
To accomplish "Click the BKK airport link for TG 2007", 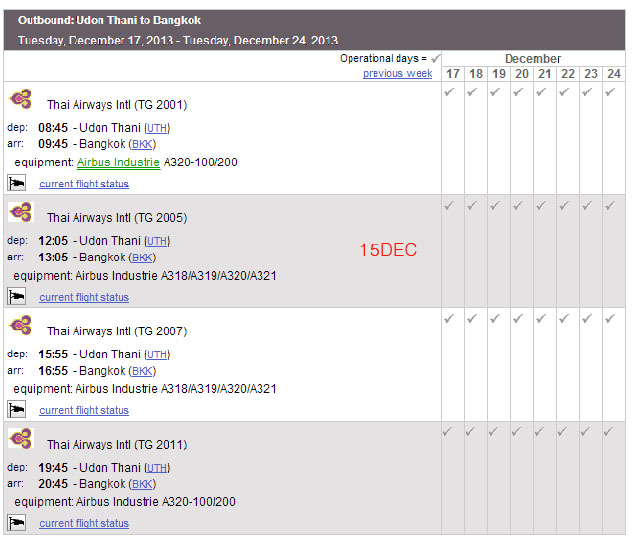I will tap(142, 371).
